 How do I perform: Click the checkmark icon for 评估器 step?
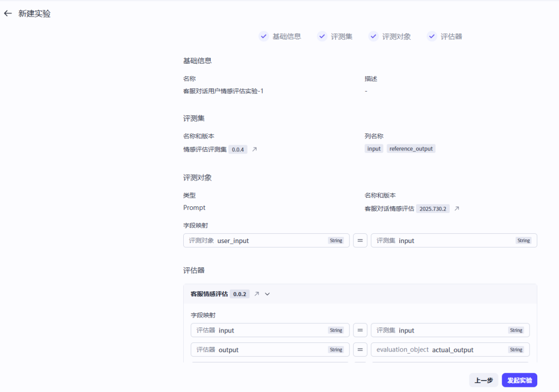coord(432,36)
